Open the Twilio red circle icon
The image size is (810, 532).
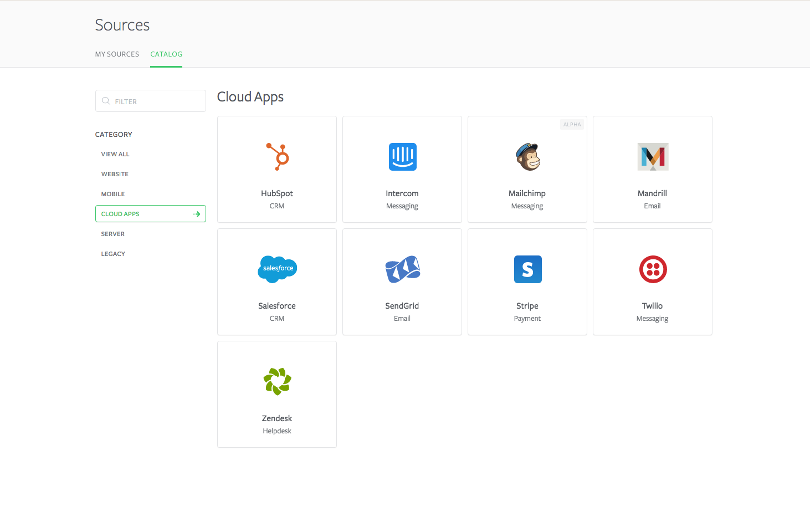(x=653, y=269)
